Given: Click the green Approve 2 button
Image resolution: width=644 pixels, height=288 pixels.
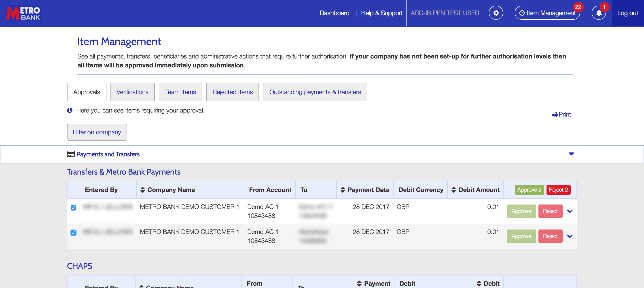Looking at the screenshot, I should tap(529, 190).
